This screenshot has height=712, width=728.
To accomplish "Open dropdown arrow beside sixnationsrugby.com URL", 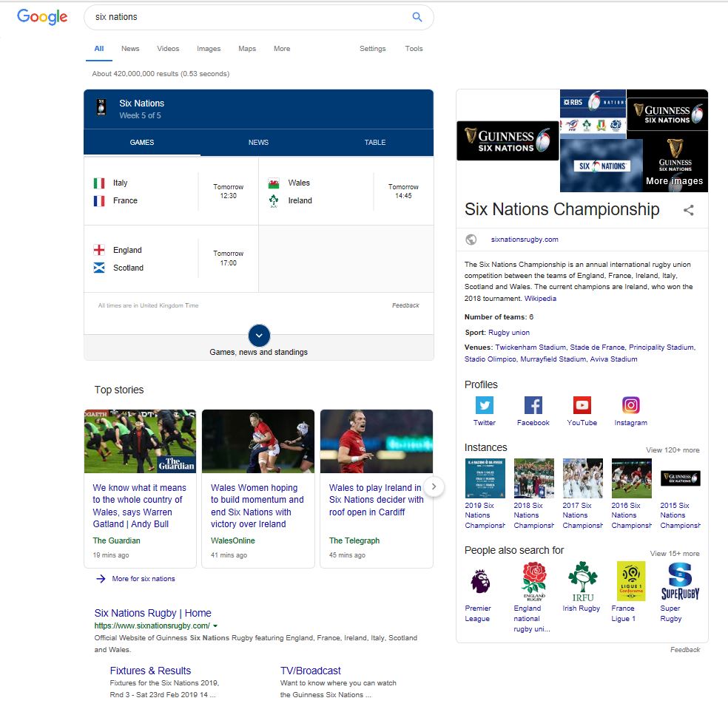I will (x=215, y=626).
